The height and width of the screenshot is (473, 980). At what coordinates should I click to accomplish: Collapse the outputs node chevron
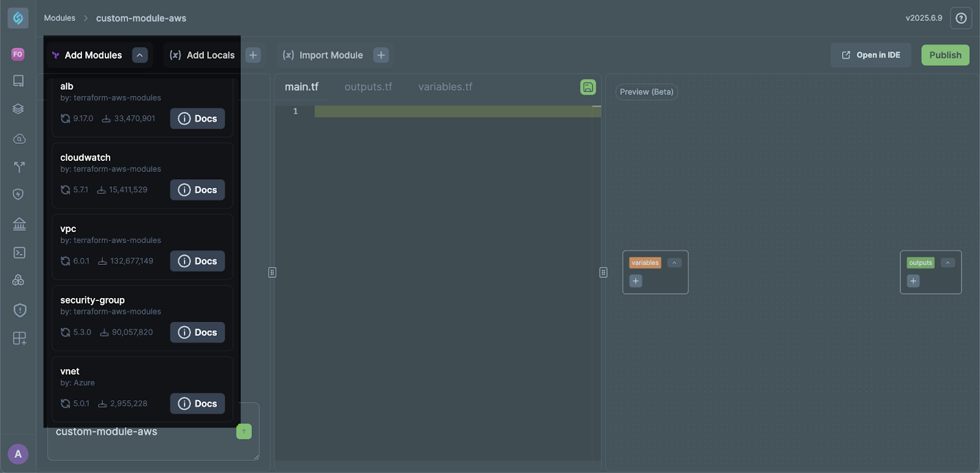click(x=948, y=263)
